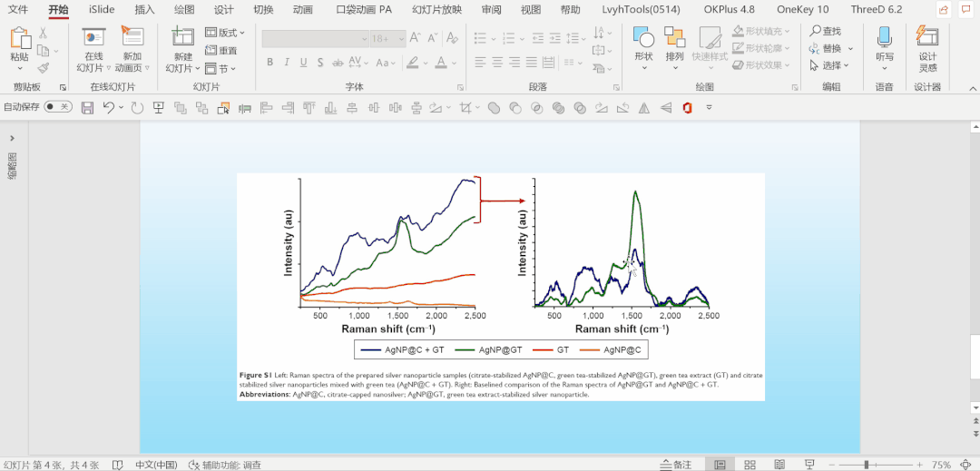
Task: Toggle Bold formatting
Action: pos(270,62)
